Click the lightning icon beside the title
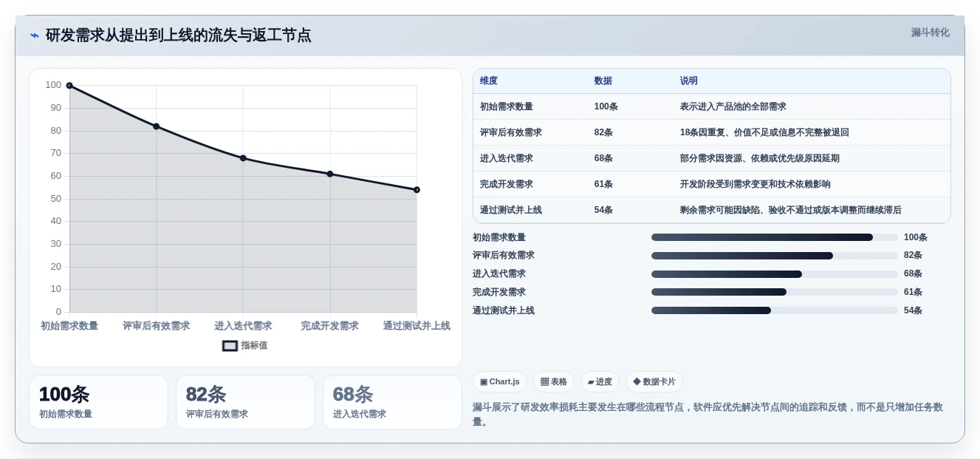This screenshot has width=980, height=459. coord(34,35)
